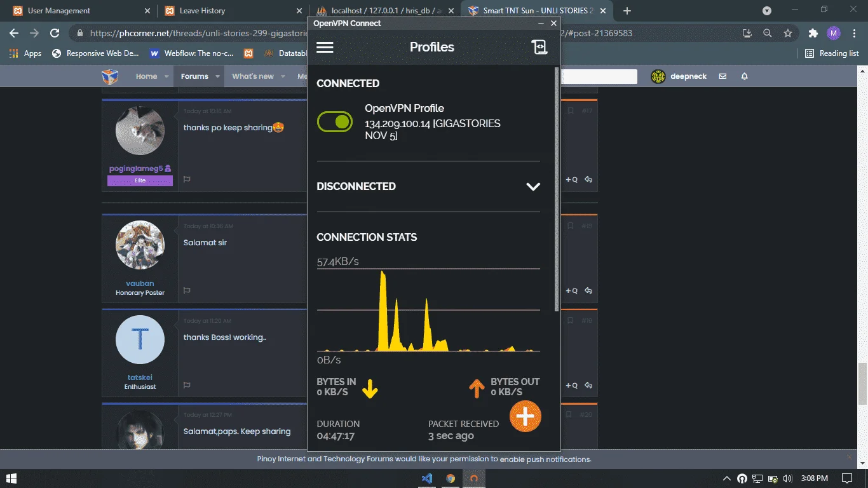Expand the DISCONNECTED profiles section
The width and height of the screenshot is (868, 488).
pyautogui.click(x=533, y=187)
